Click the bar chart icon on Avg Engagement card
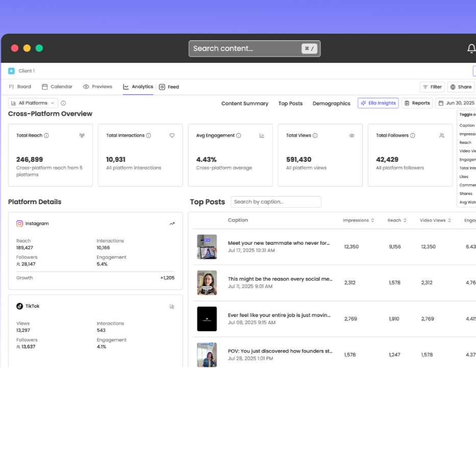 click(262, 135)
